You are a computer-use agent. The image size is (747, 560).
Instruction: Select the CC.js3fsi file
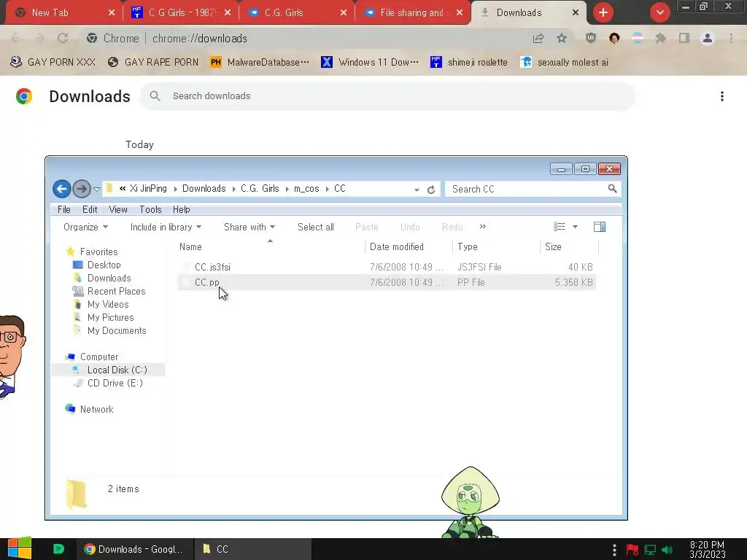[x=386, y=267]
